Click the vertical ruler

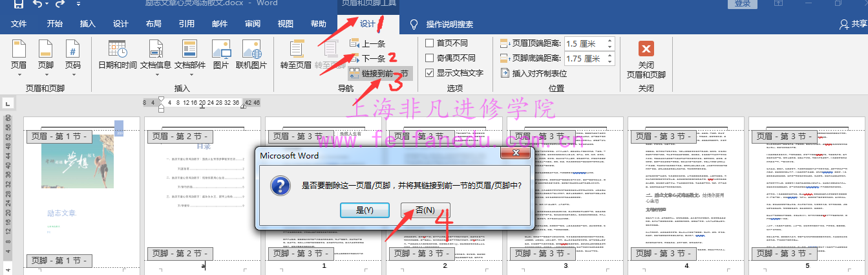pyautogui.click(x=8, y=194)
